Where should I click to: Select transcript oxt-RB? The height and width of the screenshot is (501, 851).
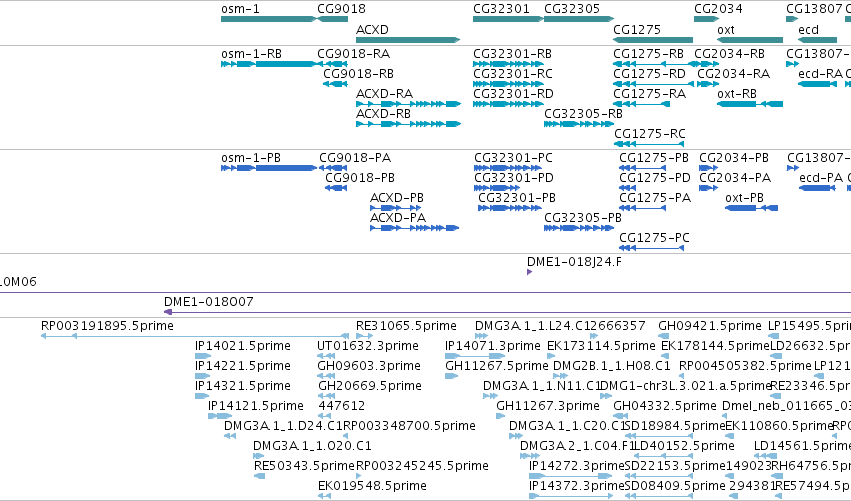tap(750, 104)
